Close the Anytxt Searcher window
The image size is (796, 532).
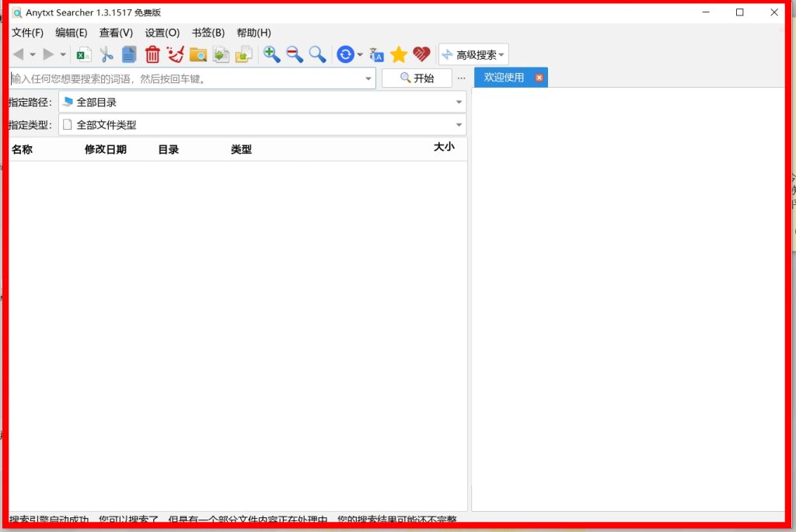(x=774, y=12)
